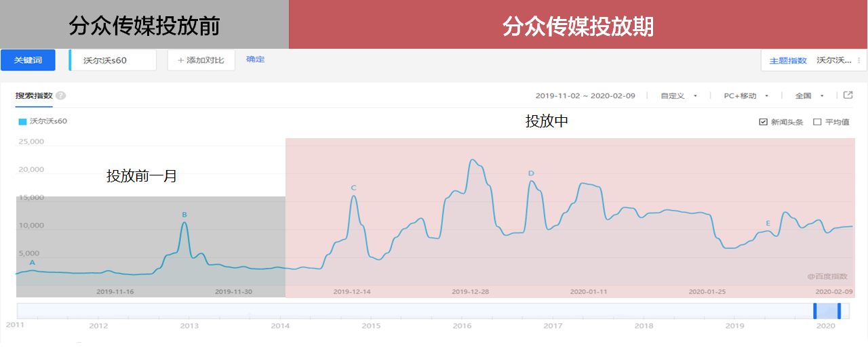Click the export icon next to 全国
The image size is (868, 357).
(848, 96)
